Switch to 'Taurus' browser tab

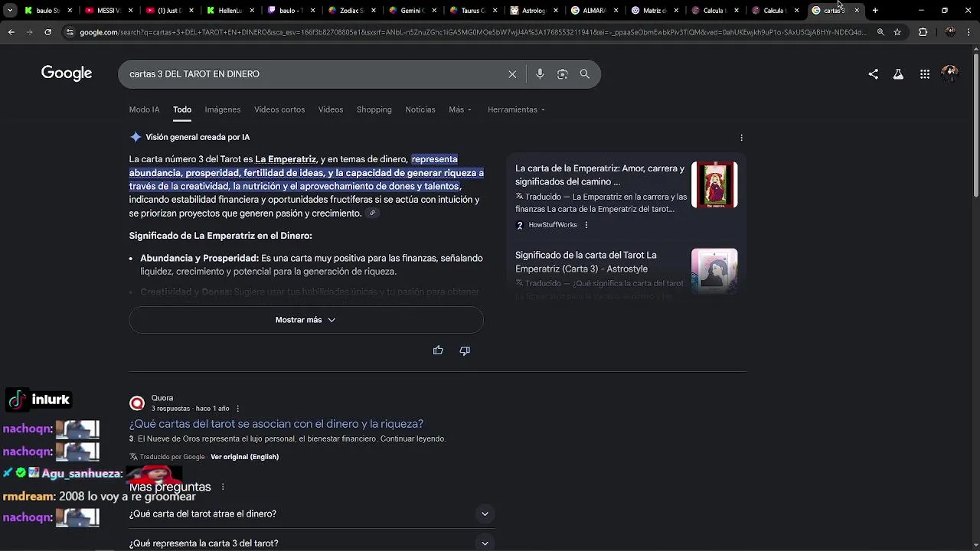tap(472, 11)
